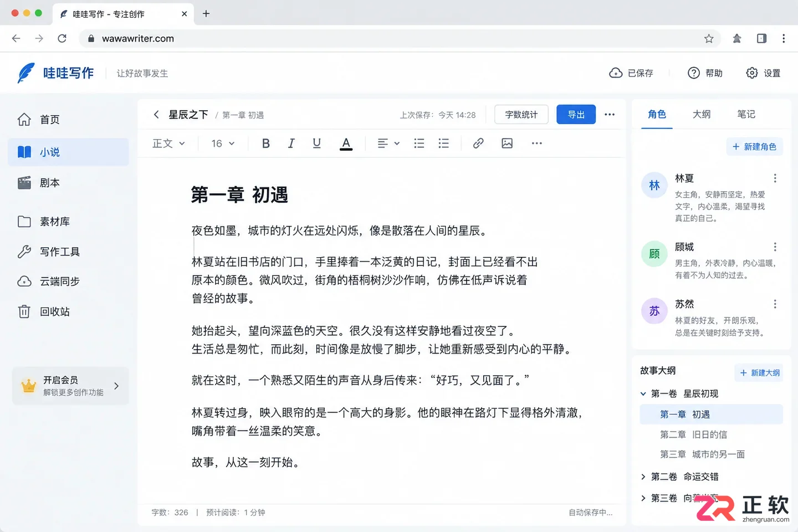
Task: Expand the 第三卷 outline volume
Action: 643,498
